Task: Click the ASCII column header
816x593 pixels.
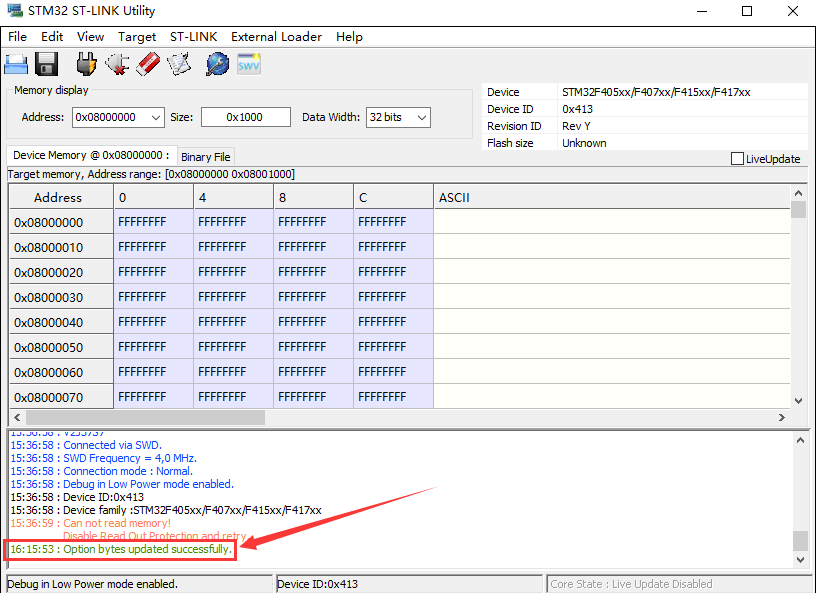Action: pos(612,197)
